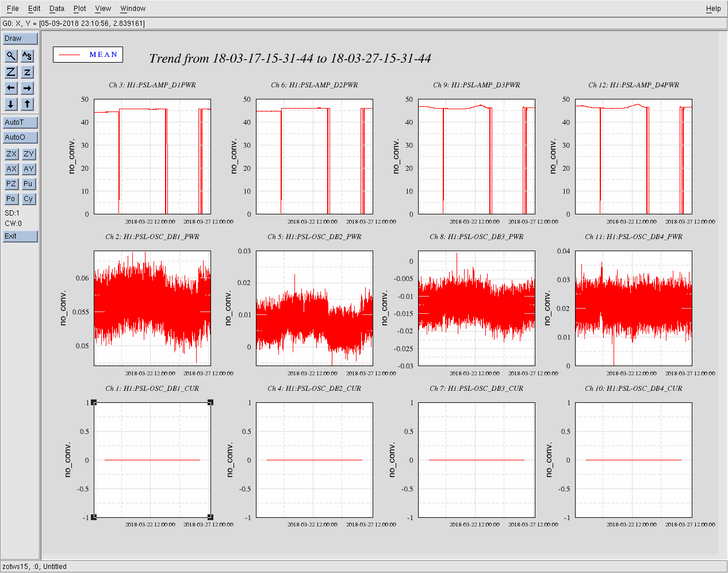Click the AutoT button
Screen dimensions: 728x573
pyautogui.click(x=20, y=122)
